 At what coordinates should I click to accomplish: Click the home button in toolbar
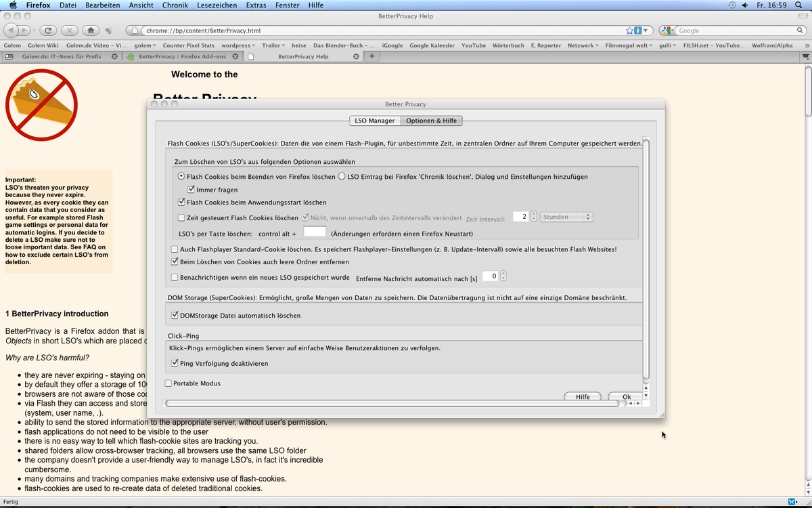(x=91, y=30)
